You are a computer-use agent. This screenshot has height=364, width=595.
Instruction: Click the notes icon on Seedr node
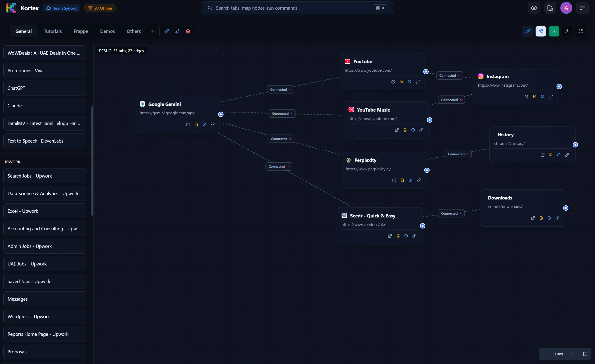pos(398,236)
